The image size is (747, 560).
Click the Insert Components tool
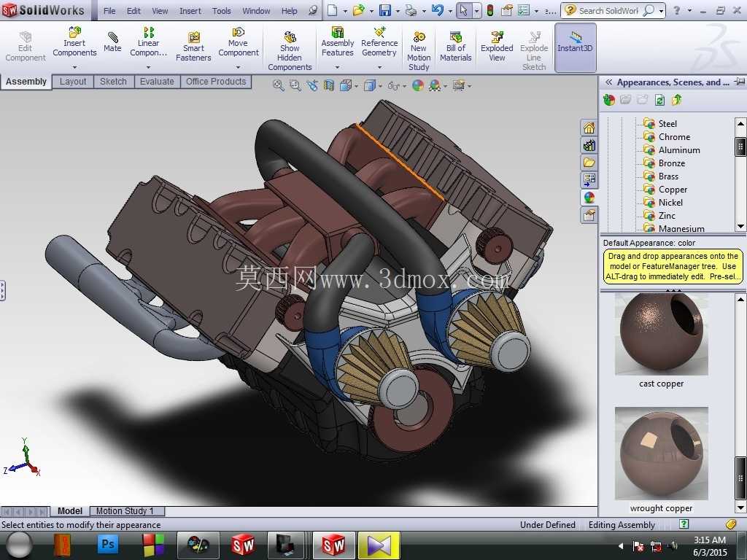coord(74,42)
